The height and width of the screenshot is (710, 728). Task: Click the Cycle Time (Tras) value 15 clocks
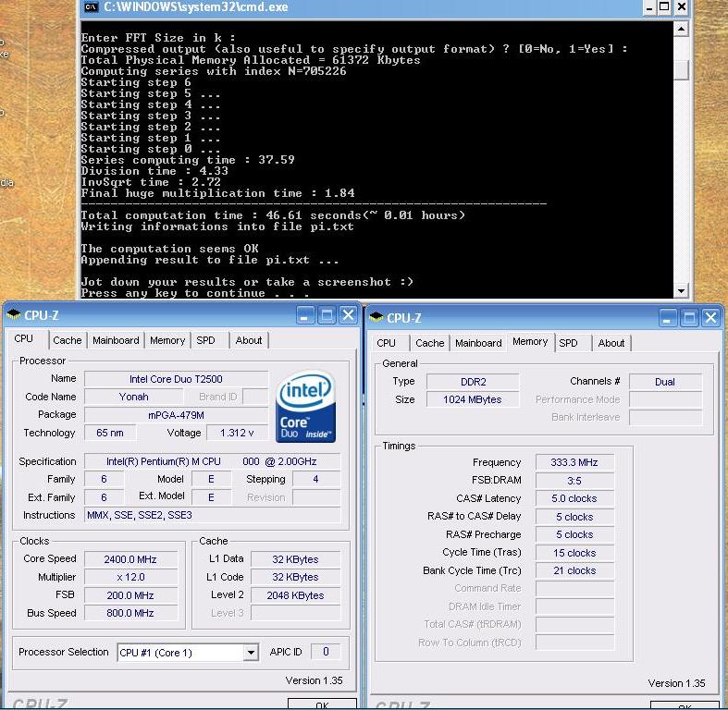574,553
